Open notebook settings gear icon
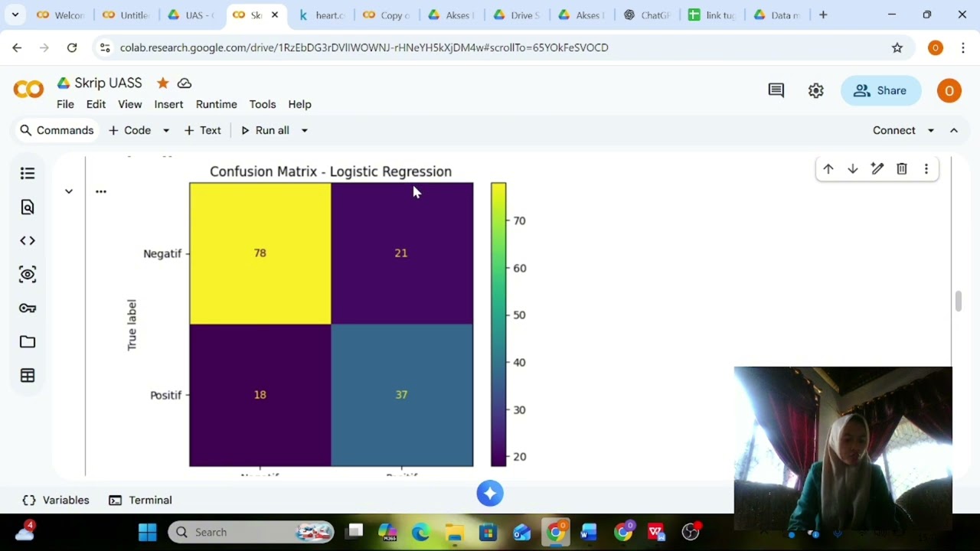The height and width of the screenshot is (551, 980). pyautogui.click(x=816, y=90)
